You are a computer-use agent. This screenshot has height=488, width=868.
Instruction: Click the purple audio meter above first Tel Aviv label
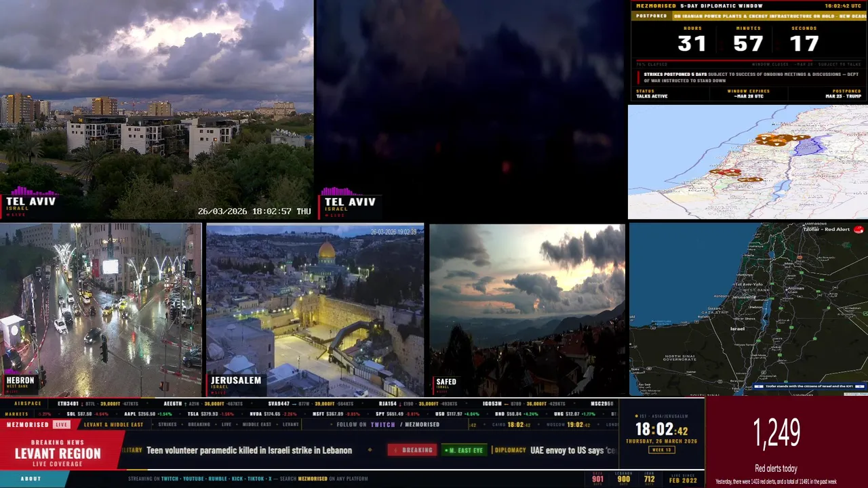pos(33,191)
